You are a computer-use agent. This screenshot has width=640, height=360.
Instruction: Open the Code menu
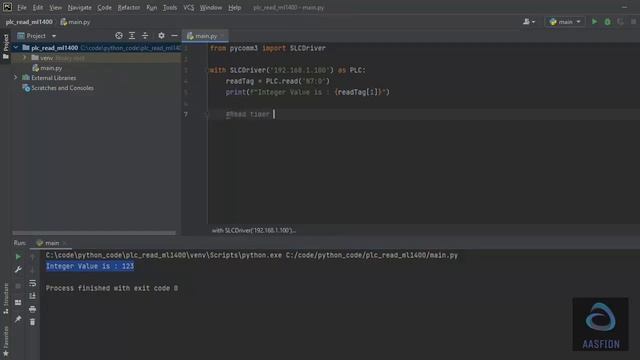point(104,7)
